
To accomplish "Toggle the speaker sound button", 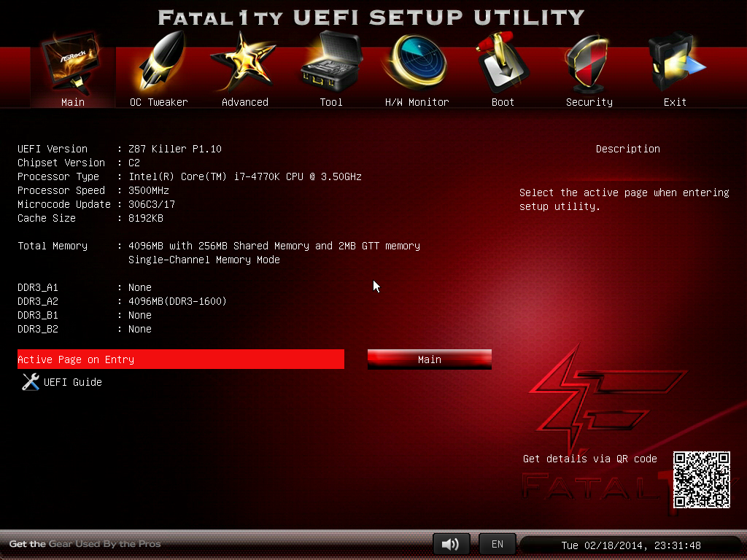I will click(x=451, y=544).
